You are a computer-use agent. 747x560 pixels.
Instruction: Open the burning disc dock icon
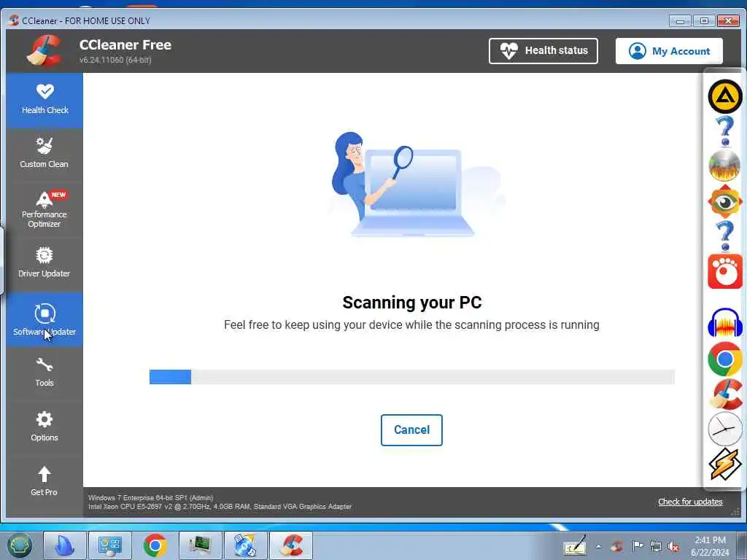point(724,166)
